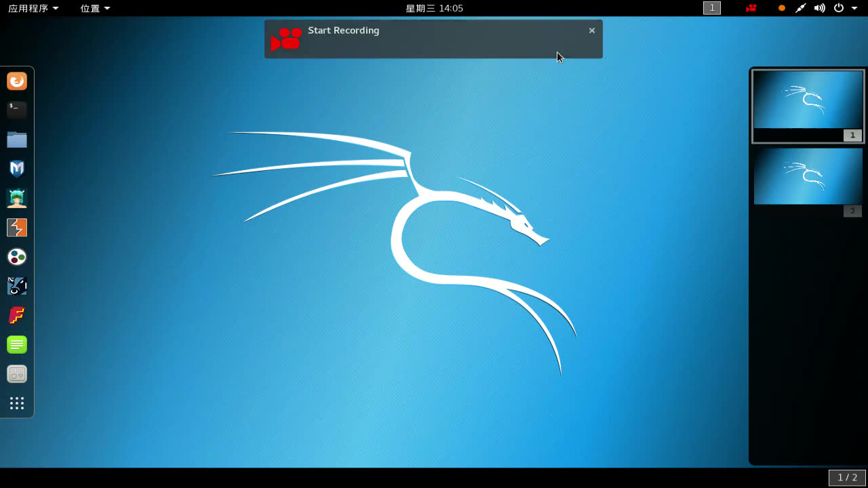The image size is (868, 488).
Task: Open the Tweak Tool icon in dock
Action: pyautogui.click(x=17, y=374)
